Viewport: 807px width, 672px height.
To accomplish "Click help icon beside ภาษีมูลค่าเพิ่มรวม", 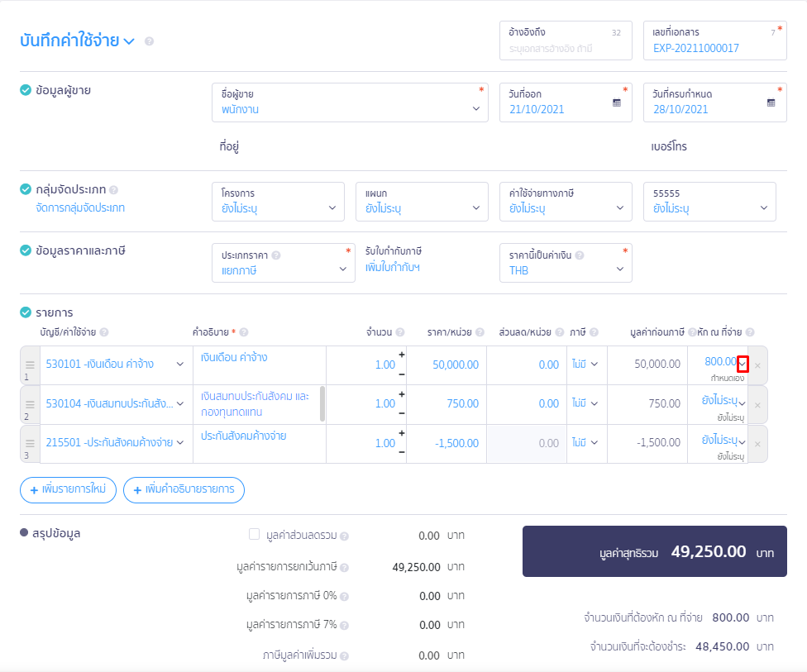I will coord(344,656).
